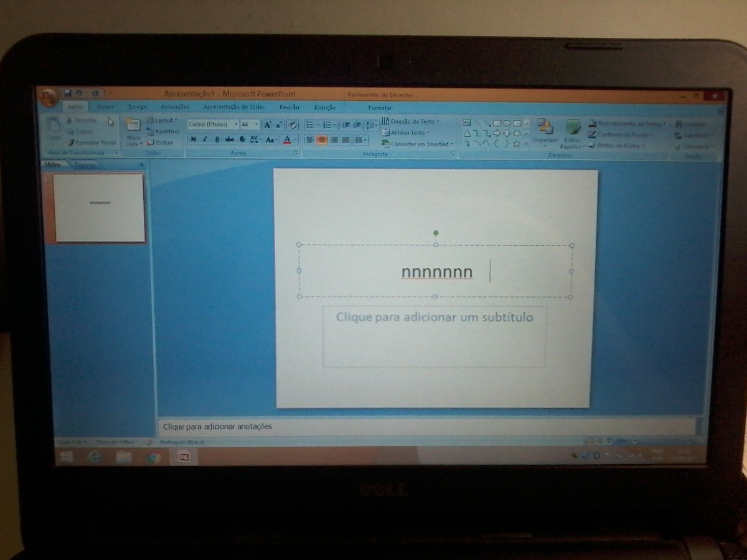This screenshot has height=560, width=747.
Task: Select the text box shape icon
Action: pos(467,123)
